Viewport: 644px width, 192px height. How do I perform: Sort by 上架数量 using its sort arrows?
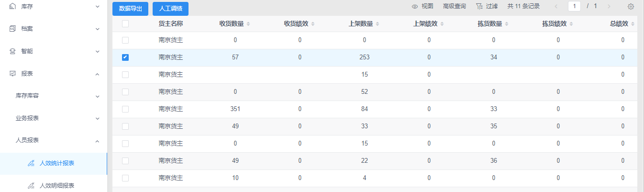(377, 24)
